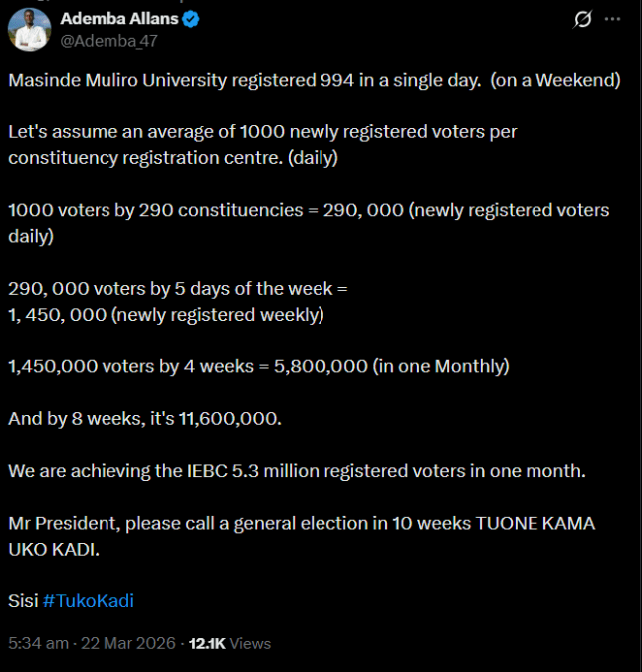
Task: Click the "1, 450, 000 (newly registered weekly)" line
Action: pyautogui.click(x=166, y=315)
